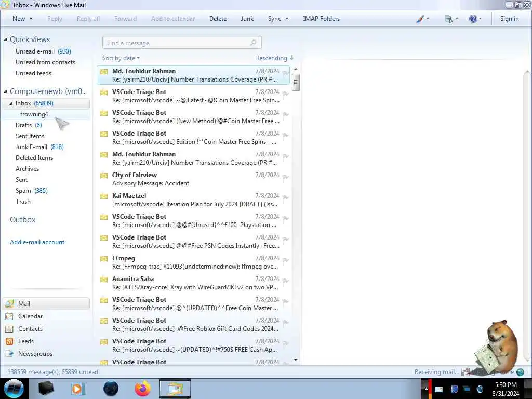The image size is (532, 399).
Task: Open the Free PSN Codes Instantly email
Action: (193, 242)
